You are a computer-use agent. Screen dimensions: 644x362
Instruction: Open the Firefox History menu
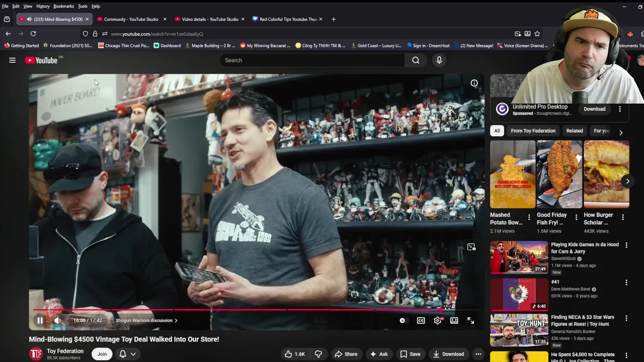43,6
